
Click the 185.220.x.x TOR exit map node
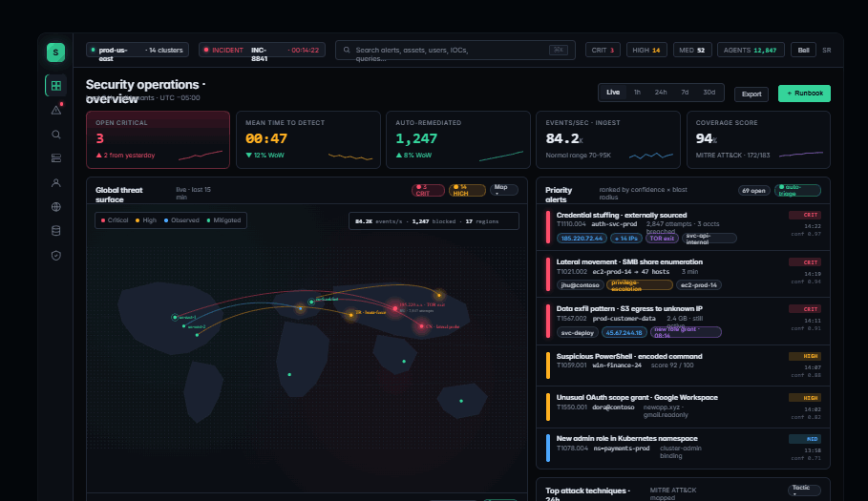395,308
